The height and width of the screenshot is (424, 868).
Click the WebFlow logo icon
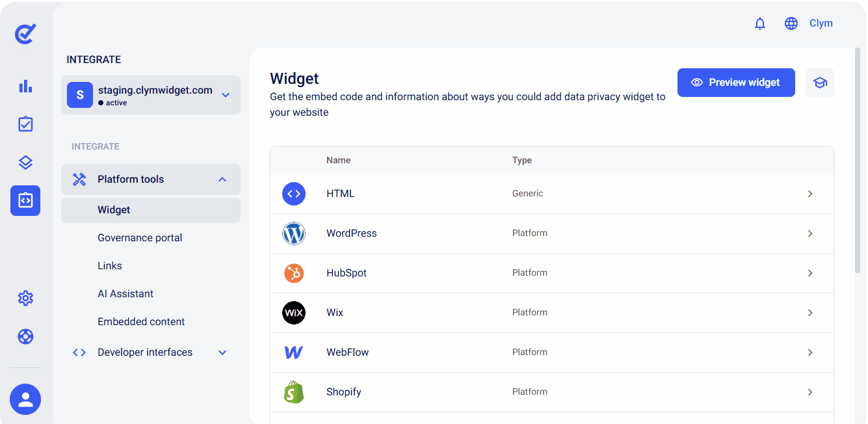294,352
